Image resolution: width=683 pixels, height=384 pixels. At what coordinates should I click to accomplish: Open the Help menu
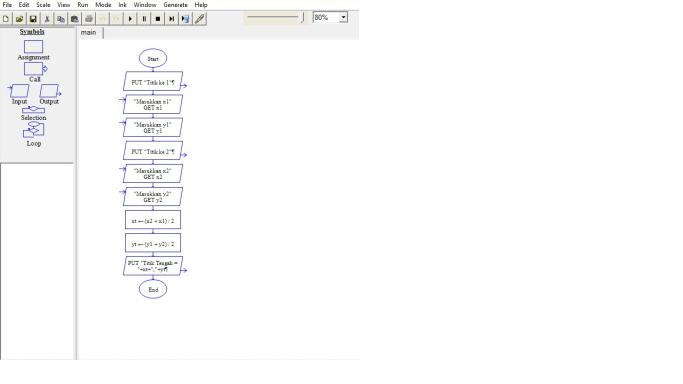tap(201, 5)
